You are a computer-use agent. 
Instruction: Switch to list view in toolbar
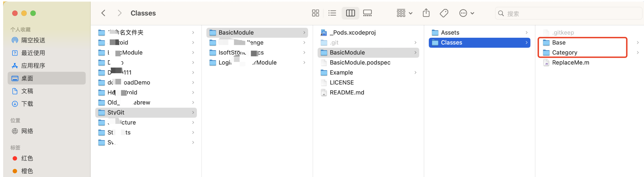[x=332, y=13]
